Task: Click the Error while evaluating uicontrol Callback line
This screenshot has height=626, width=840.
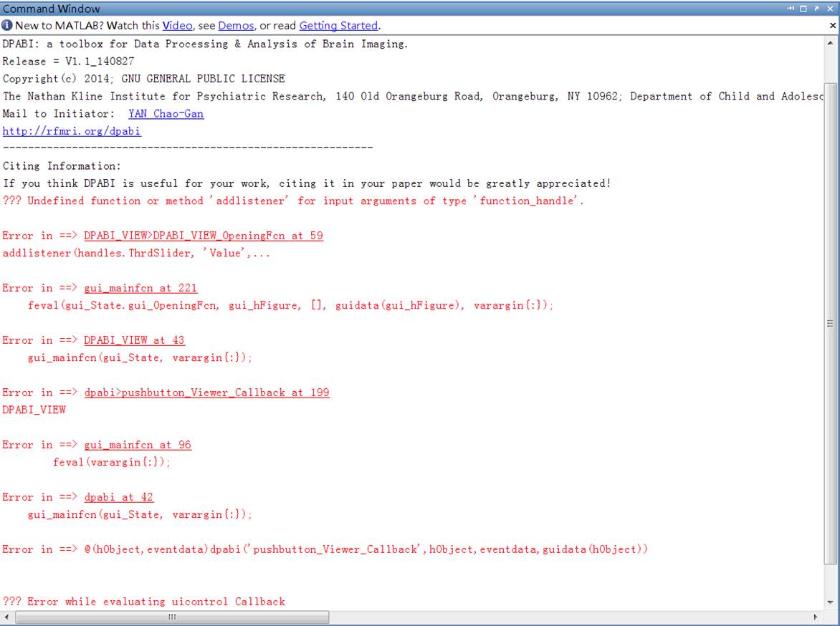Action: coord(143,602)
